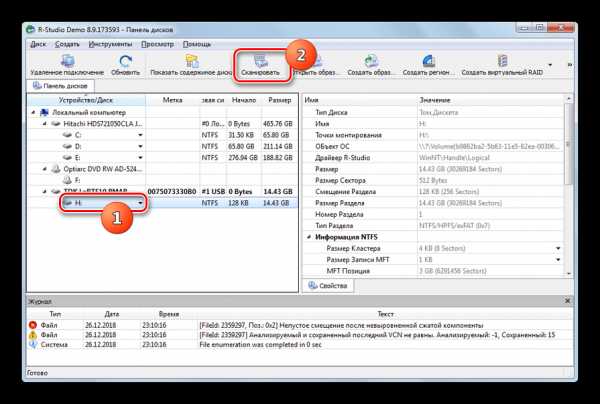Image resolution: width=600 pixels, height=404 pixels.
Task: Click the Система info icon in log
Action: (x=33, y=344)
